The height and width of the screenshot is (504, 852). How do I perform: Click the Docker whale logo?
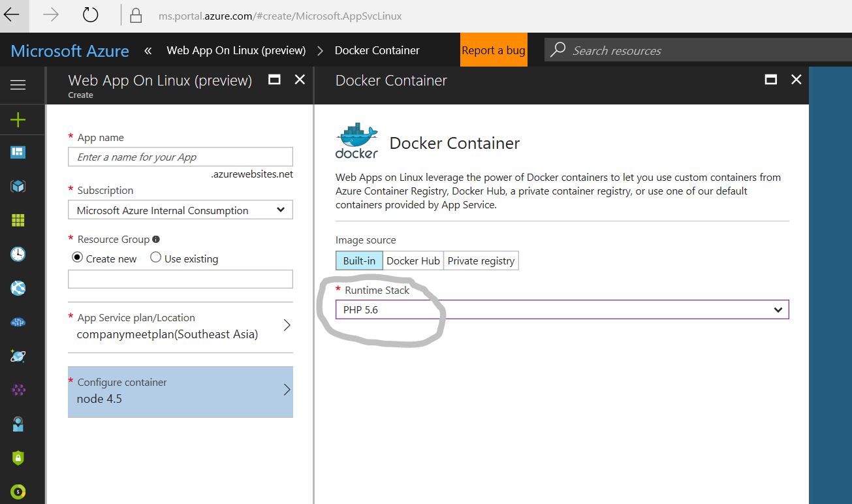tap(356, 140)
